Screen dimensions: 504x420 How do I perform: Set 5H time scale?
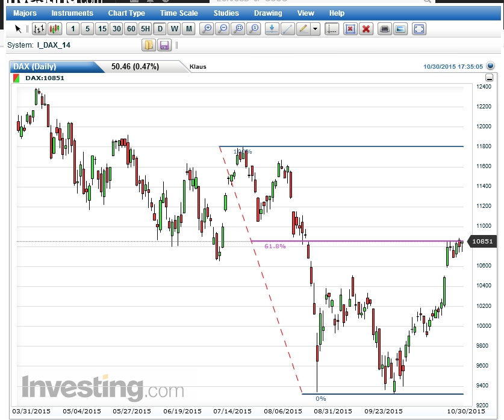(145, 29)
